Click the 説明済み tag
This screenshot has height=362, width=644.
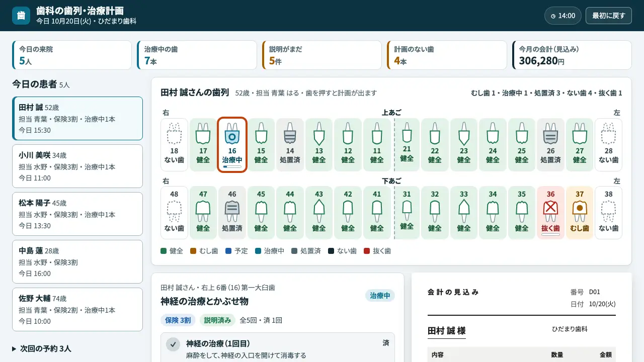coord(217,320)
